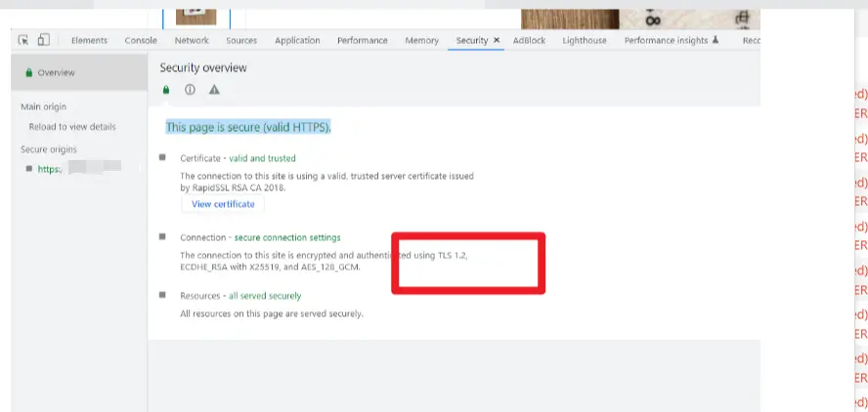Open the Application tab

[x=297, y=40]
